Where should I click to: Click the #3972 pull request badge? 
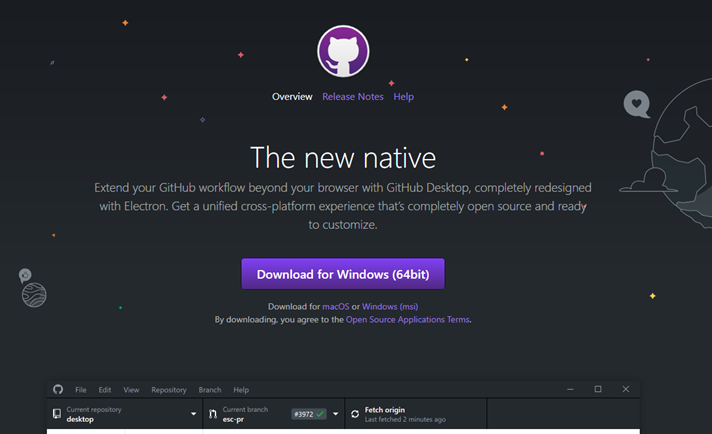(x=309, y=414)
